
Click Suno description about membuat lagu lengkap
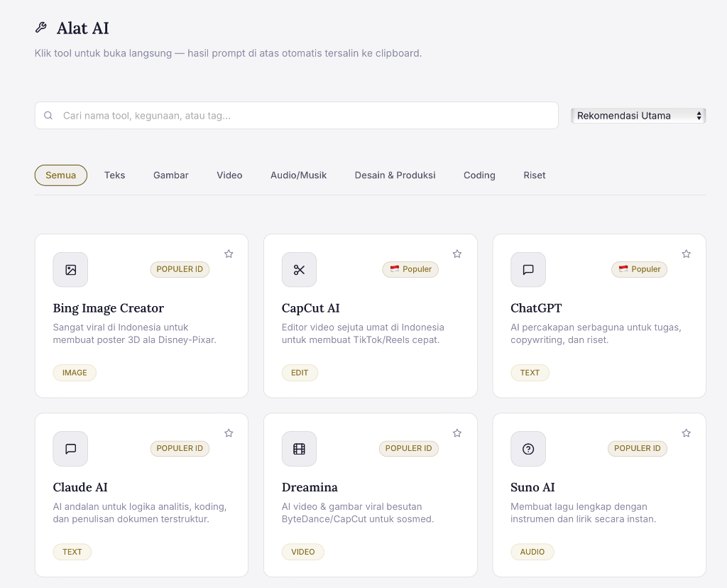click(x=584, y=513)
